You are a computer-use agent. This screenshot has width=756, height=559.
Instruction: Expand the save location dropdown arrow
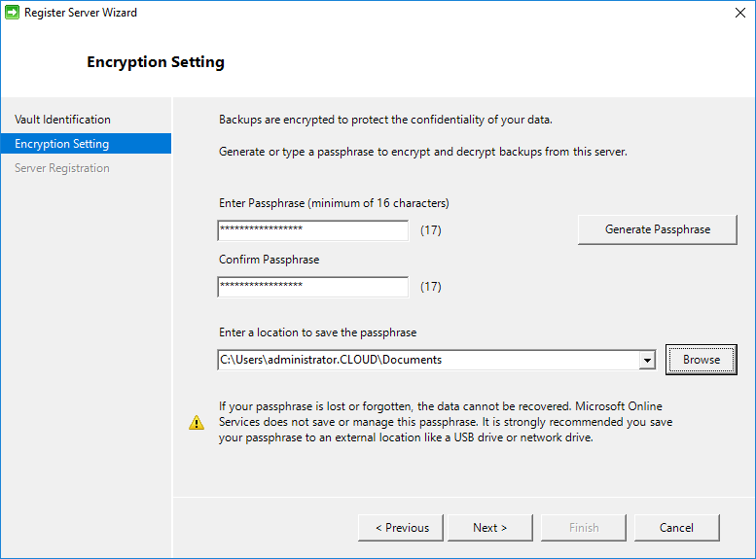(x=647, y=361)
